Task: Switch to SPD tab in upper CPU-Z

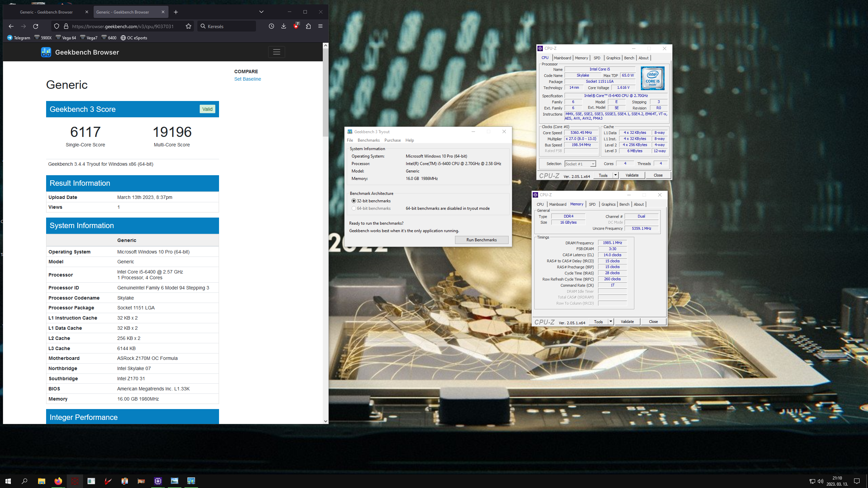Action: pos(597,58)
